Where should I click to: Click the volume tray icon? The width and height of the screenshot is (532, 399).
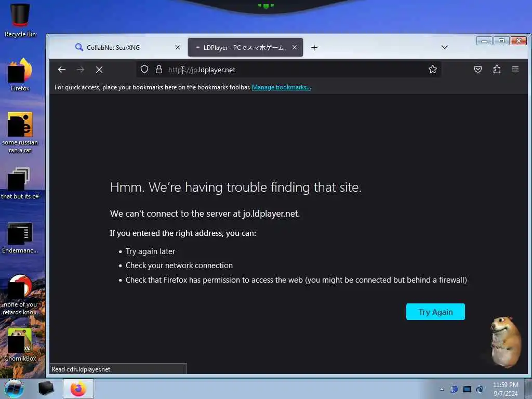click(480, 389)
